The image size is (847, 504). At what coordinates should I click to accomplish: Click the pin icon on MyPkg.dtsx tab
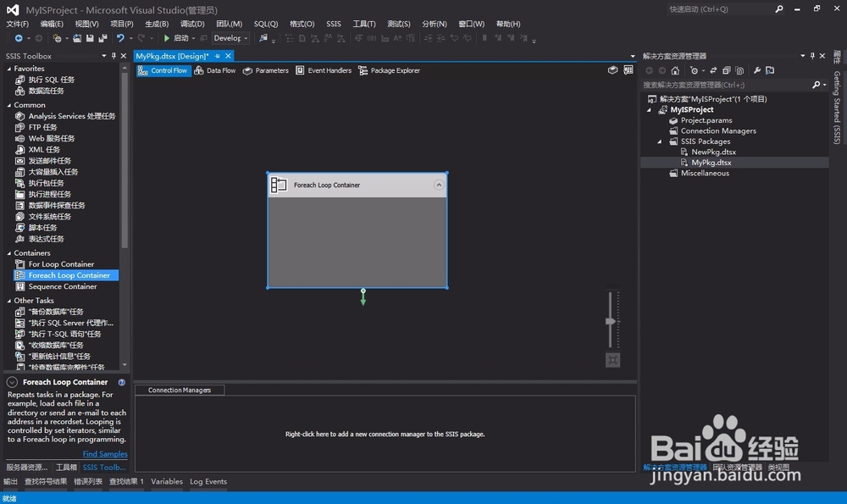217,56
